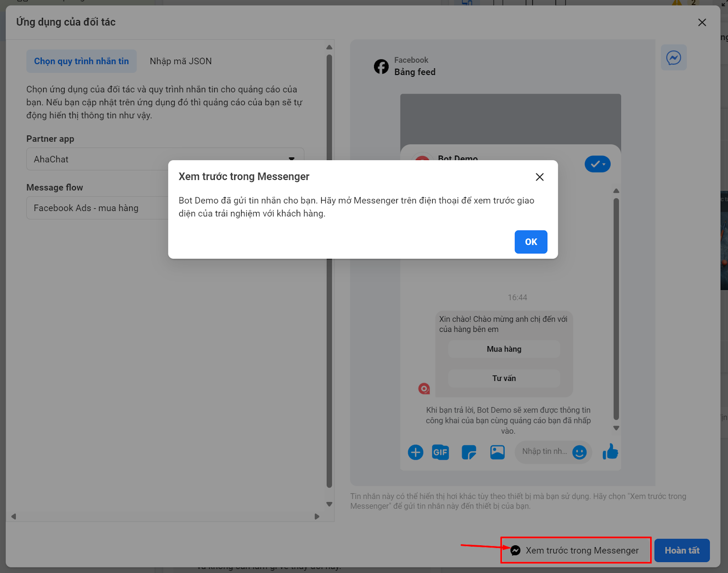Click the Tư vấn quick reply button

pos(504,378)
